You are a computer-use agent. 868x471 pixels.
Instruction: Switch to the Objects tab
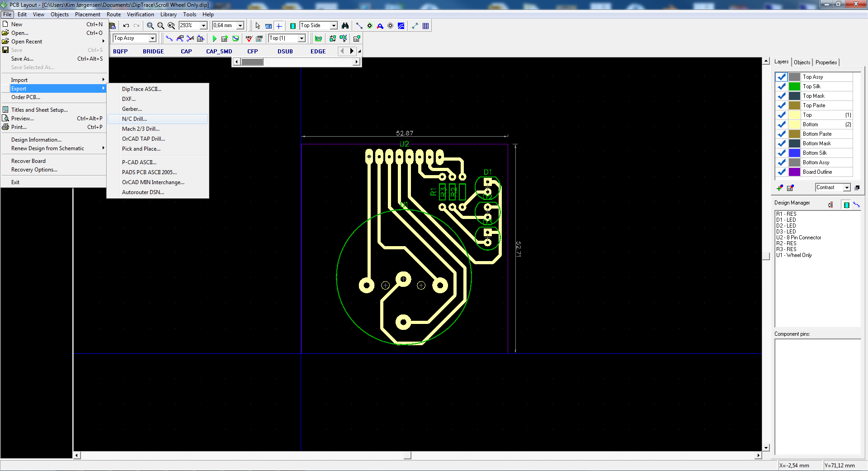(x=802, y=62)
